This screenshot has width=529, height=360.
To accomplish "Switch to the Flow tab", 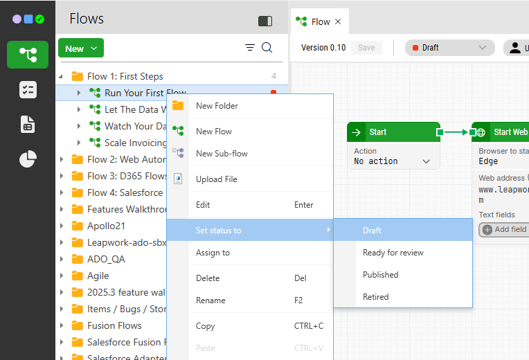I will [x=319, y=22].
